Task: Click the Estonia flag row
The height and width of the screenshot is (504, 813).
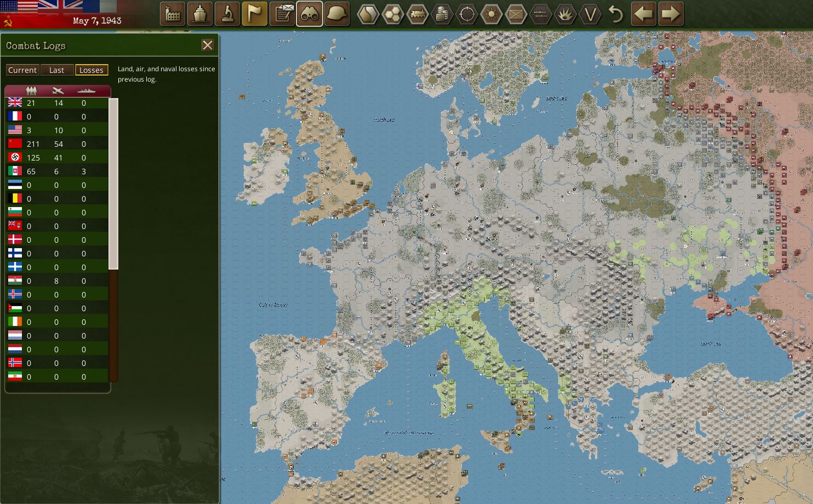Action: point(57,185)
